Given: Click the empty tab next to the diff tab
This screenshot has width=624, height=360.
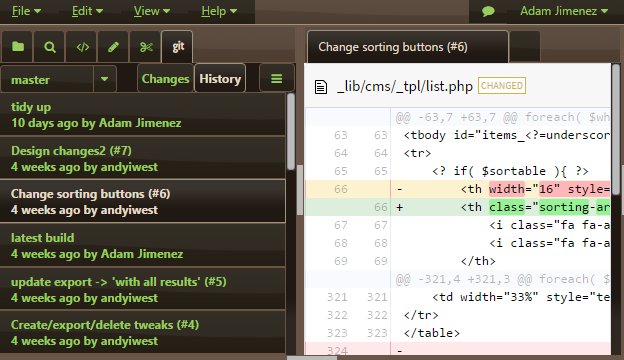Looking at the screenshot, I should click(x=525, y=47).
